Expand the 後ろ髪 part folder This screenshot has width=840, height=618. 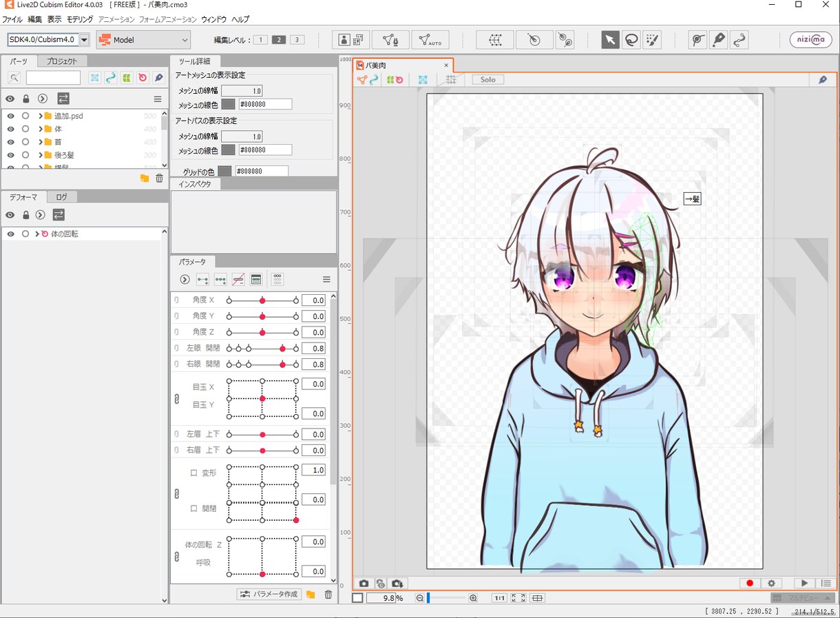[41, 155]
